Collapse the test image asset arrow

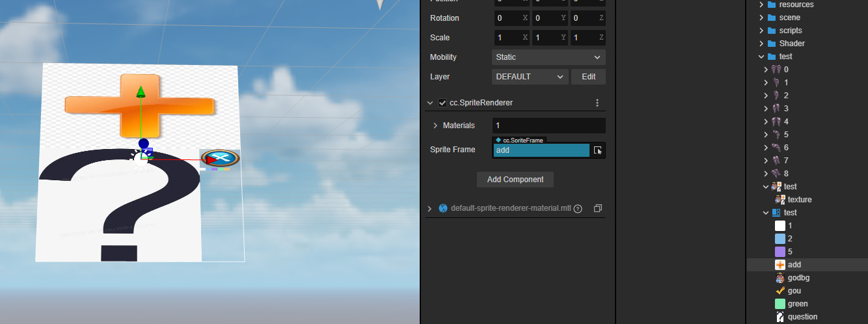pyautogui.click(x=766, y=187)
